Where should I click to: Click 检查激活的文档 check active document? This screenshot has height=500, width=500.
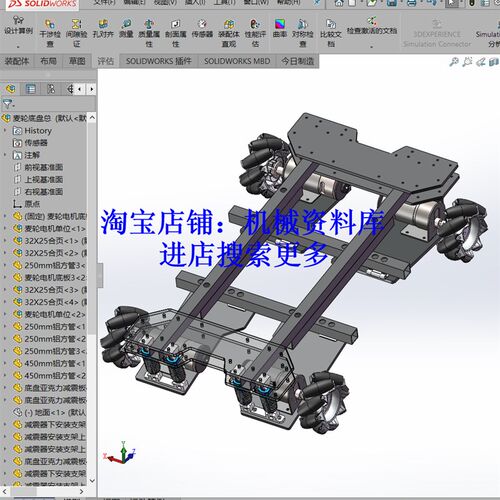click(372, 26)
